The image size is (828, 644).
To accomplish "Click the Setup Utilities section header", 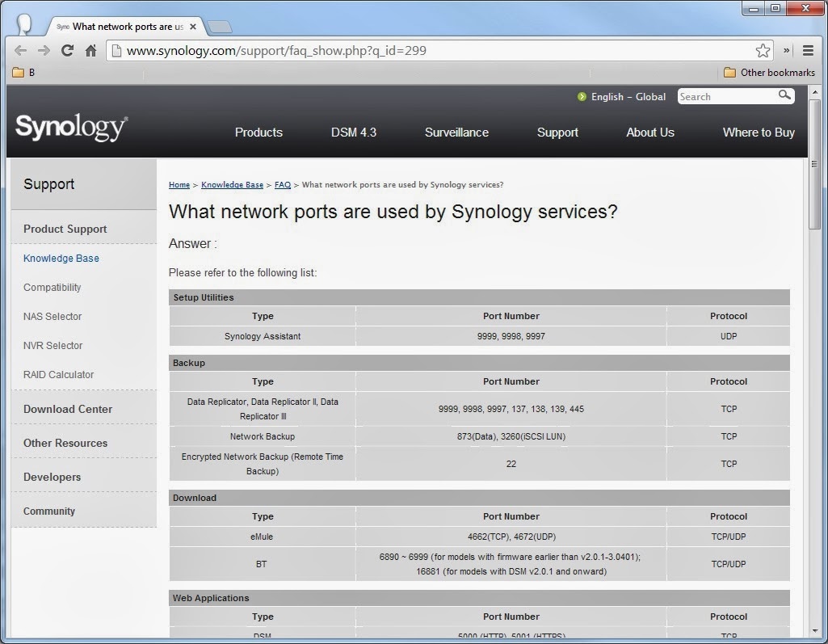I will (x=480, y=297).
